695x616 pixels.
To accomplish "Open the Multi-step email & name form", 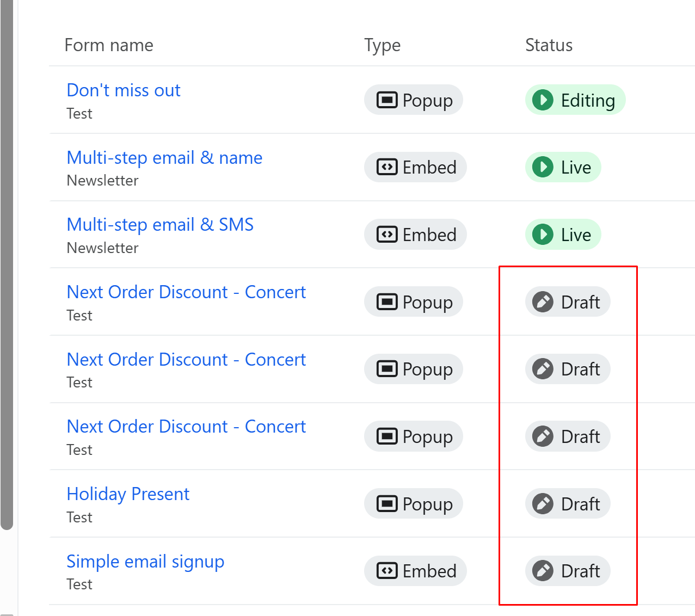I will pyautogui.click(x=164, y=158).
